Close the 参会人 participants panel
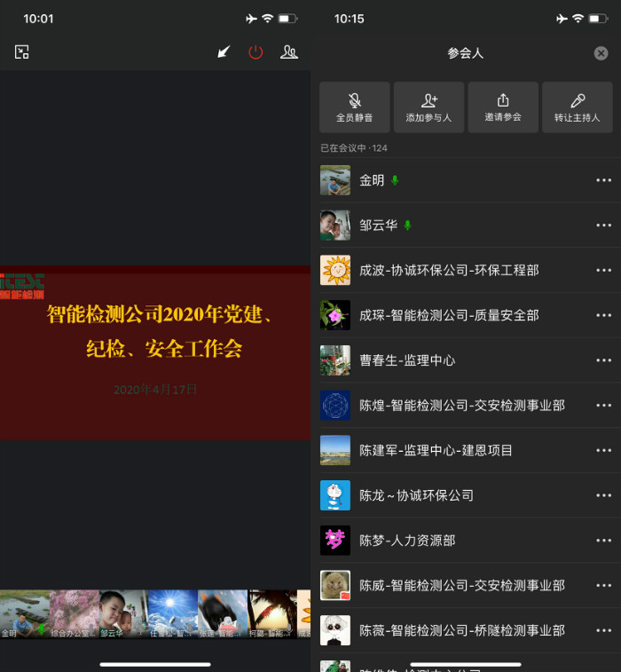Screen dimensions: 621x672 tap(601, 53)
